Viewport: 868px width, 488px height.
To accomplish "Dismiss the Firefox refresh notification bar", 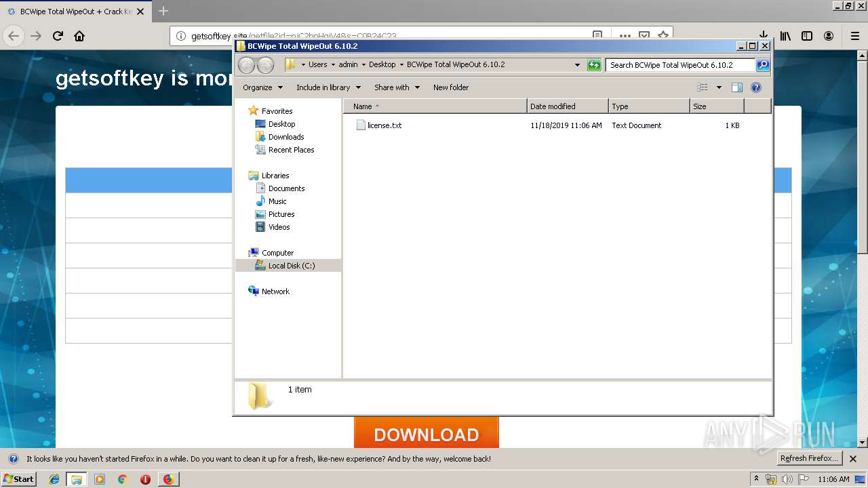I will 853,459.
